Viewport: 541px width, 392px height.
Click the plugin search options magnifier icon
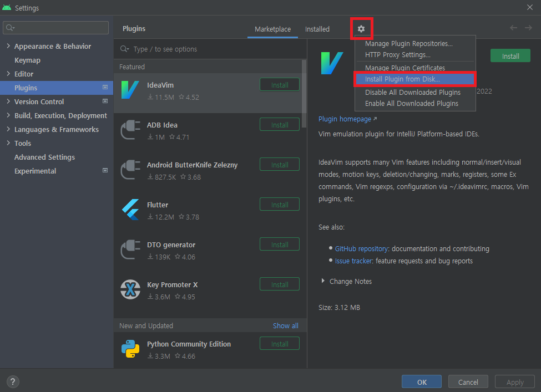click(x=124, y=49)
